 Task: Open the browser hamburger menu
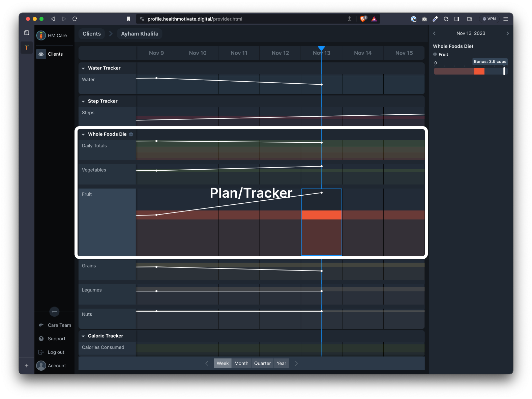pyautogui.click(x=506, y=19)
